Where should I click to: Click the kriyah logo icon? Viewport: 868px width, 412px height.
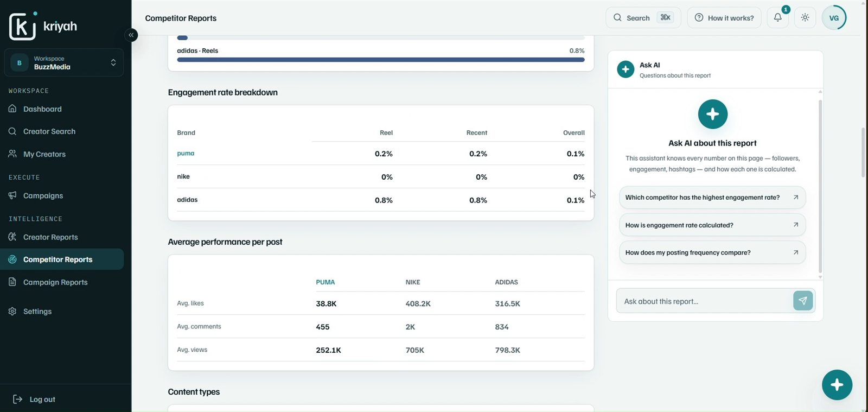pyautogui.click(x=23, y=26)
